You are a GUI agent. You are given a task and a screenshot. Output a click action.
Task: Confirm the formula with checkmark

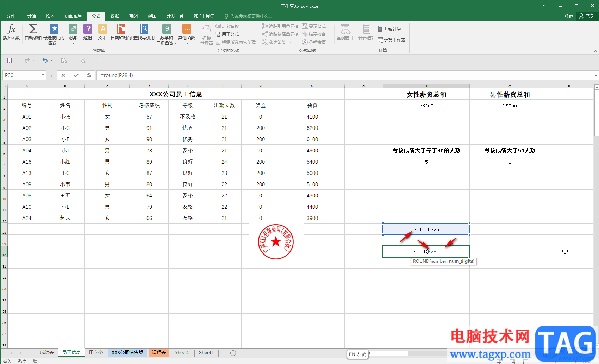76,75
